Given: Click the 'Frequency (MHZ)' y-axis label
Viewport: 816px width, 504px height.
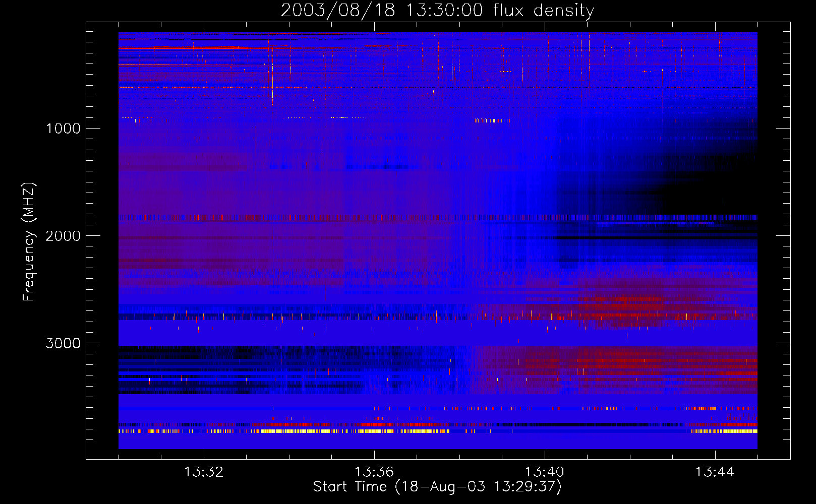Looking at the screenshot, I should [x=28, y=242].
